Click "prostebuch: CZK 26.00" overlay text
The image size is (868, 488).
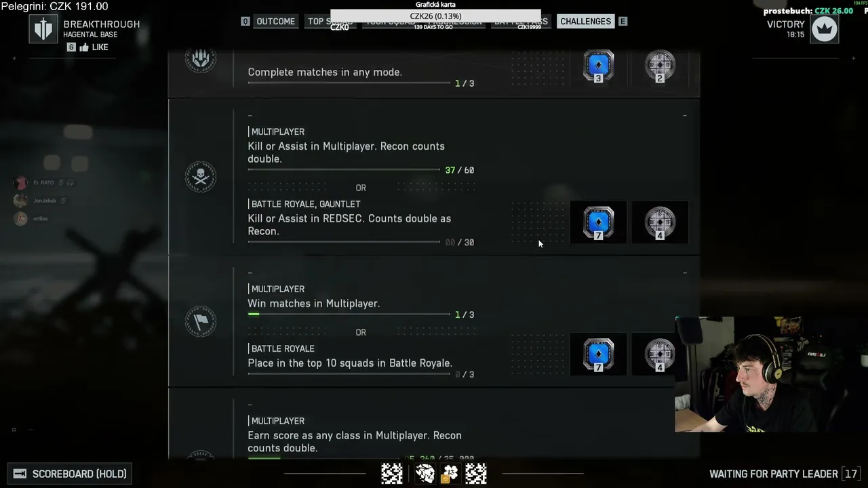(x=808, y=11)
